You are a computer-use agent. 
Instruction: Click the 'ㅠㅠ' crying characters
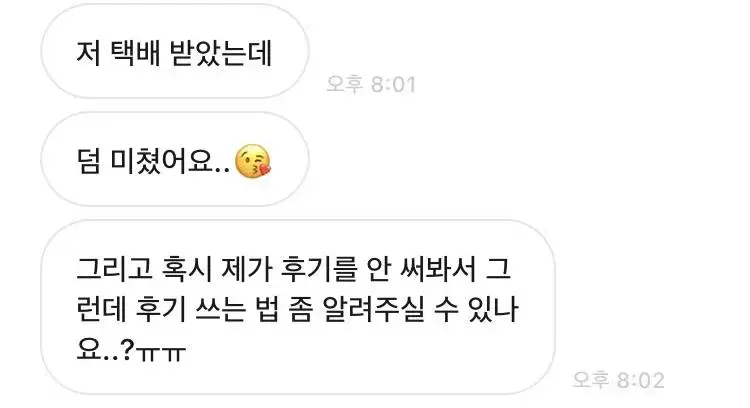(x=161, y=353)
